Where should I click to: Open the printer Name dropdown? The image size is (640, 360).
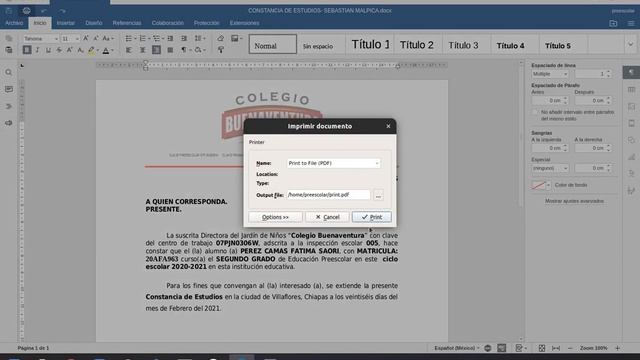333,163
